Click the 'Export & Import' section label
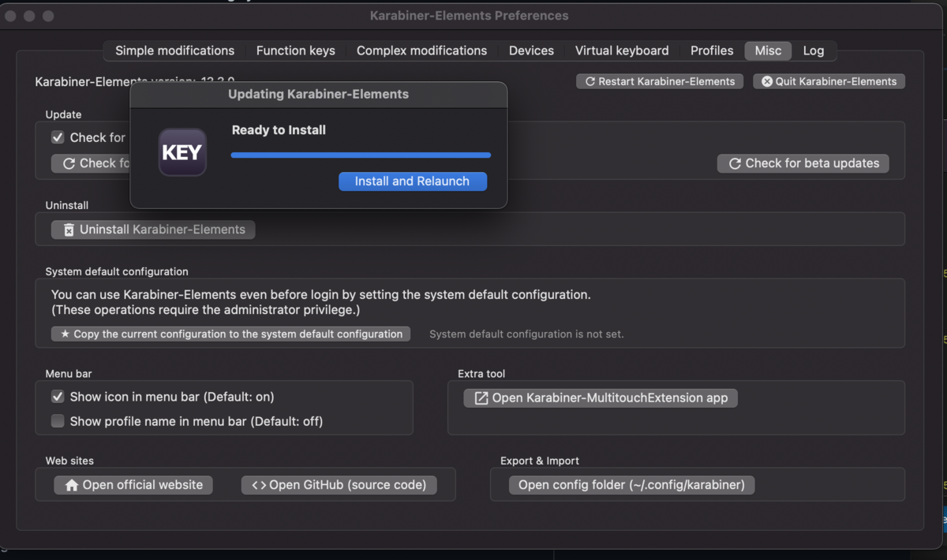 click(x=540, y=461)
